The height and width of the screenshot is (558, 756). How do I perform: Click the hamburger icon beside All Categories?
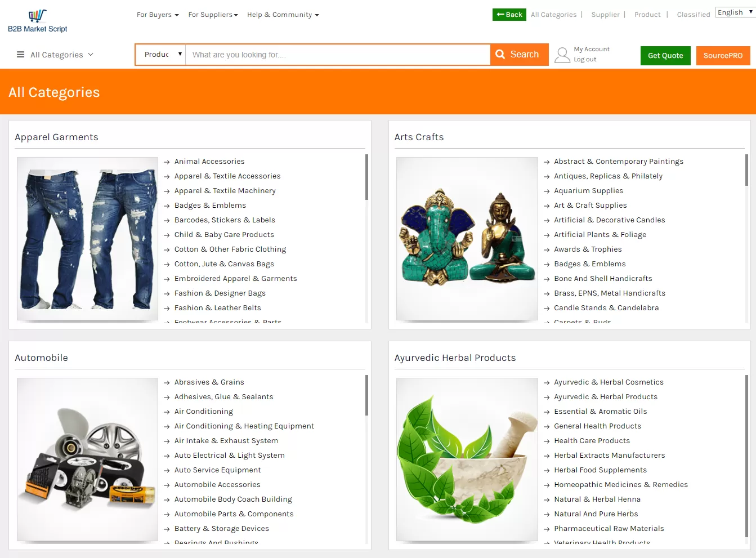coord(20,55)
